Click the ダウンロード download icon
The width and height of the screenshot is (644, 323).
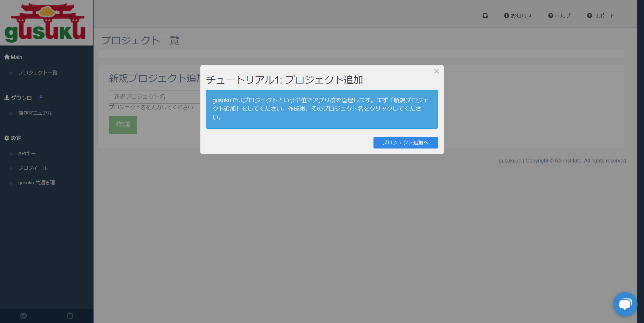click(x=7, y=97)
